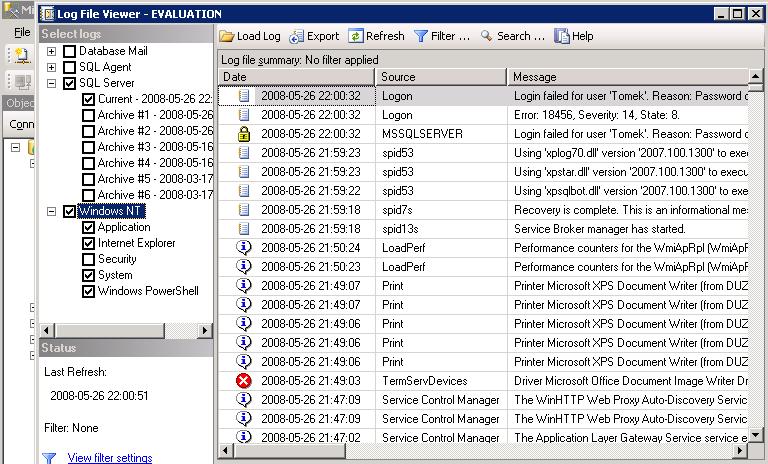Click new query icon in background window toolbar
Image resolution: width=768 pixels, height=464 pixels.
pos(20,55)
